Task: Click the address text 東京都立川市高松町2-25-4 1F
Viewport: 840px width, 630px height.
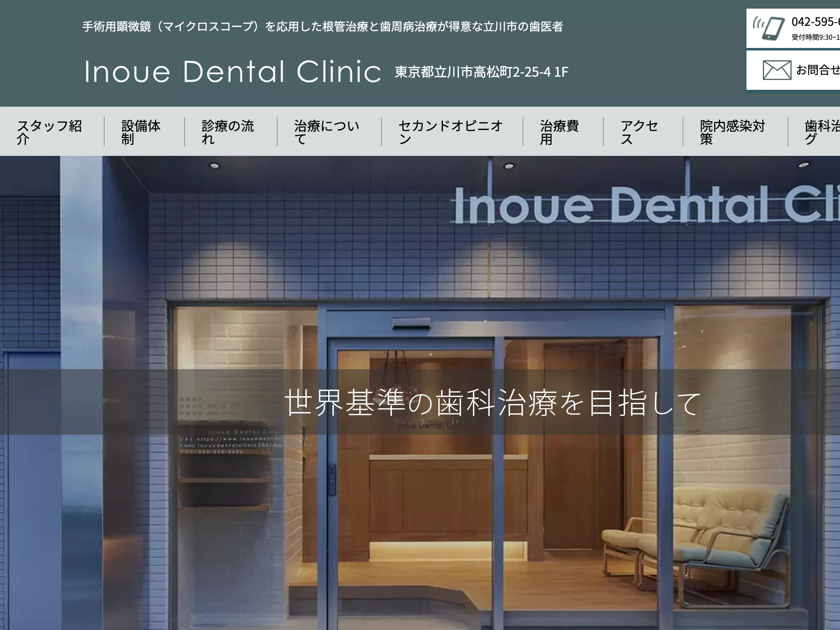Action: [x=482, y=72]
